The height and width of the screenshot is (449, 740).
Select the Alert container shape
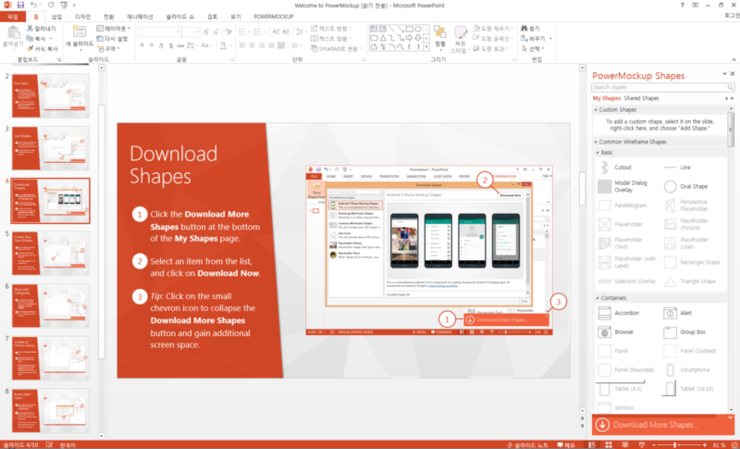(x=678, y=313)
